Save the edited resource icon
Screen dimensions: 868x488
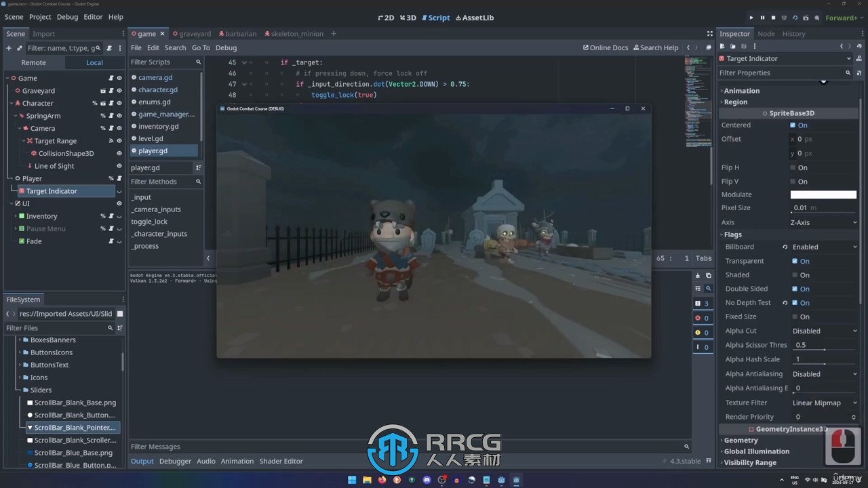744,46
